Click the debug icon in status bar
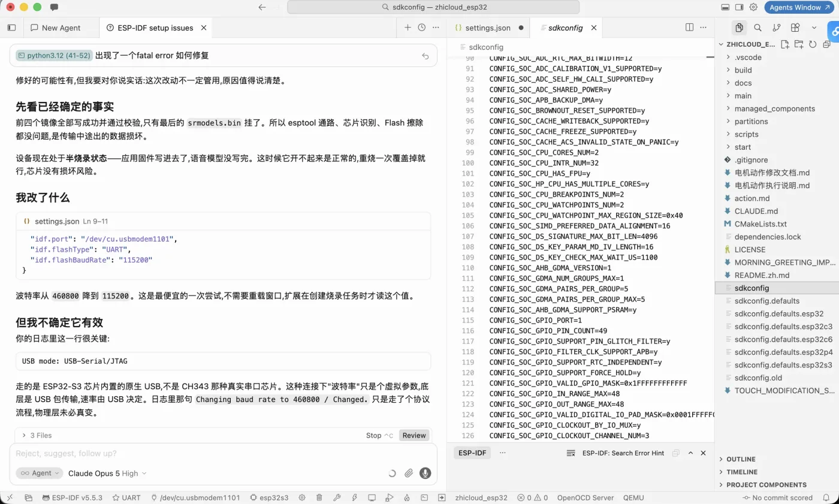 point(389,497)
